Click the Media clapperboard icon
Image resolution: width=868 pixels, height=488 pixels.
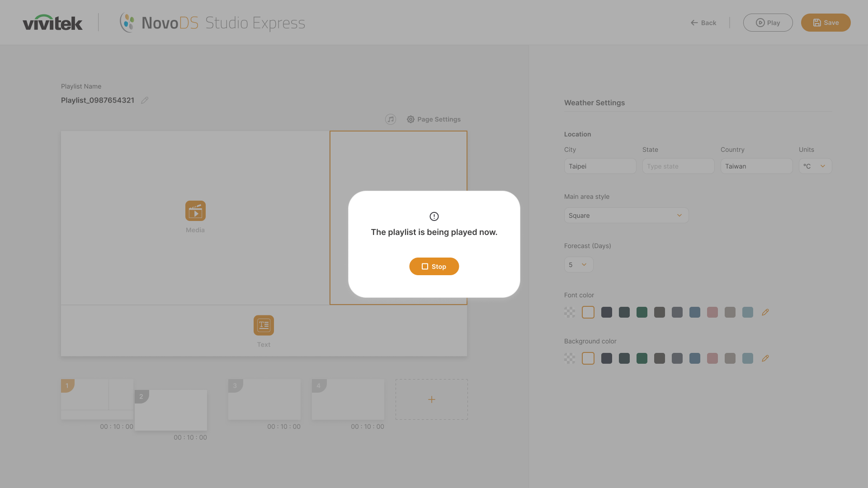195,211
